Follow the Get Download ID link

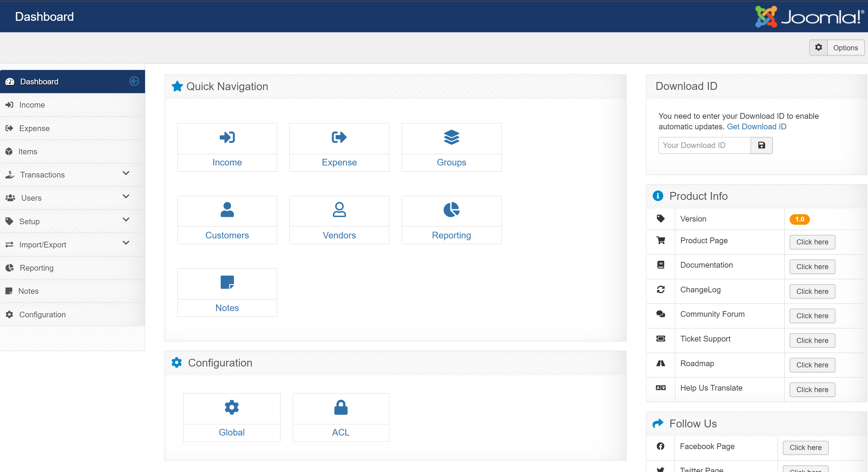pos(757,127)
